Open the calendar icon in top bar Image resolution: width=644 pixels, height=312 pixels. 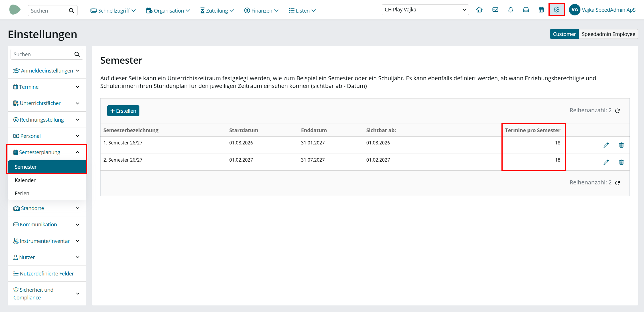click(541, 10)
